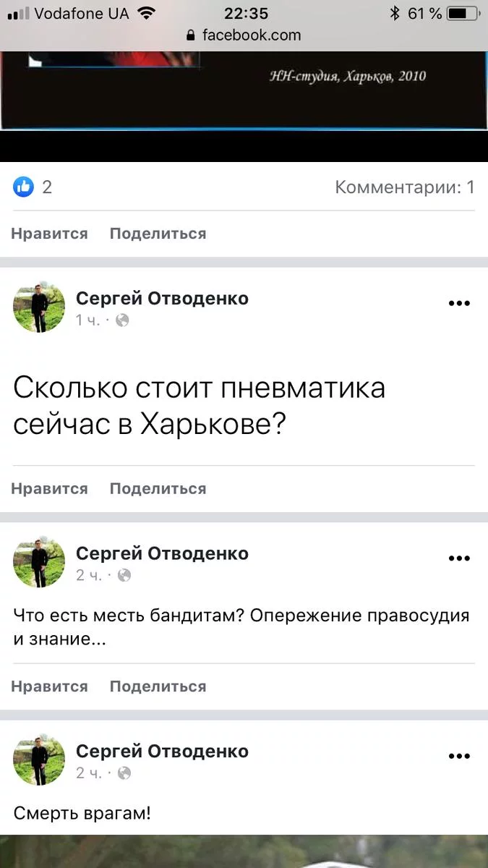
Task: Click the globe icon on 'Смерть врагам!' post
Action: coord(124,773)
